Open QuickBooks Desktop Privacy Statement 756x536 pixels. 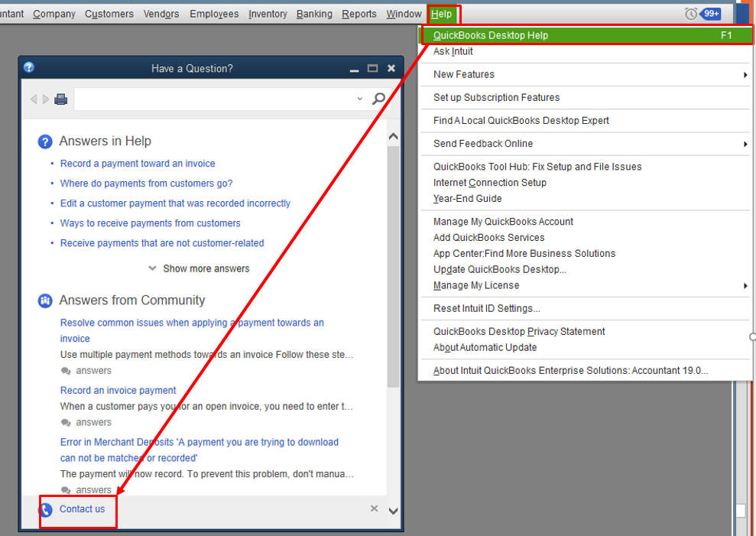[x=586, y=331]
